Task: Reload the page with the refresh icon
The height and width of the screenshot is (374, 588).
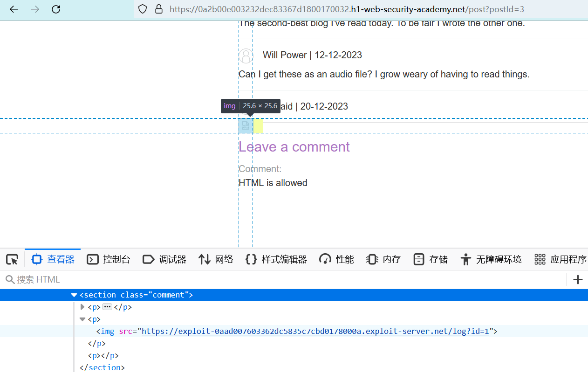Action: [56, 9]
